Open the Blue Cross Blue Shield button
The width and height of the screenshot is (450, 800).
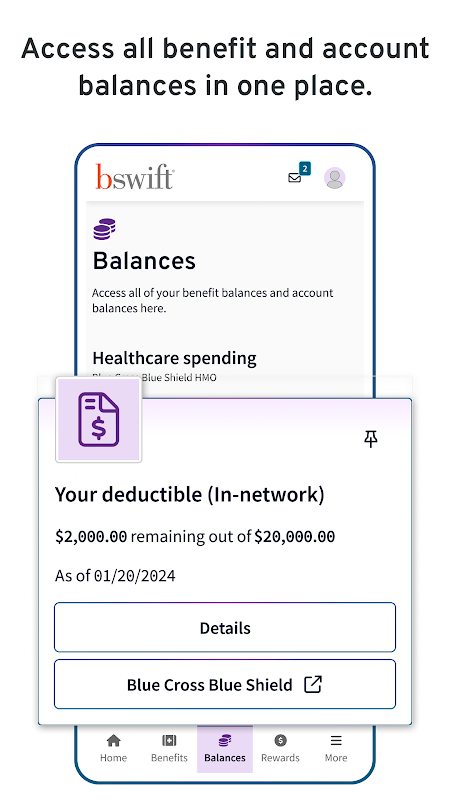click(225, 684)
